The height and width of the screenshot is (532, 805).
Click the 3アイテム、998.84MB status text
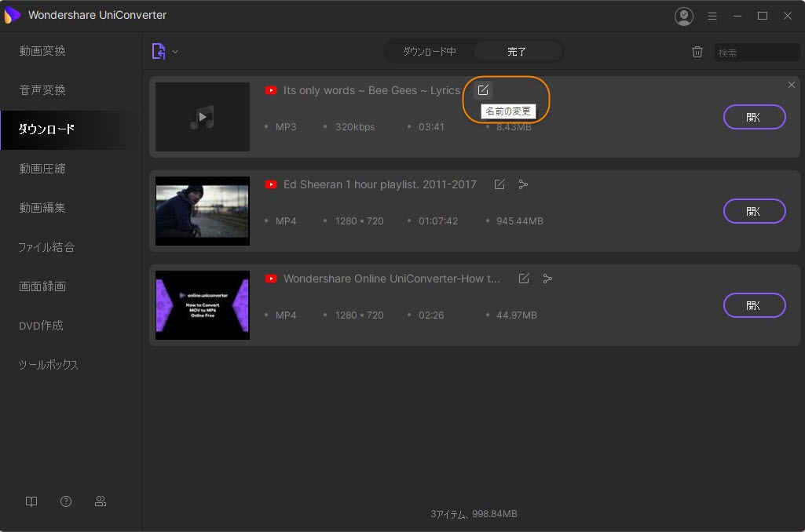[474, 514]
